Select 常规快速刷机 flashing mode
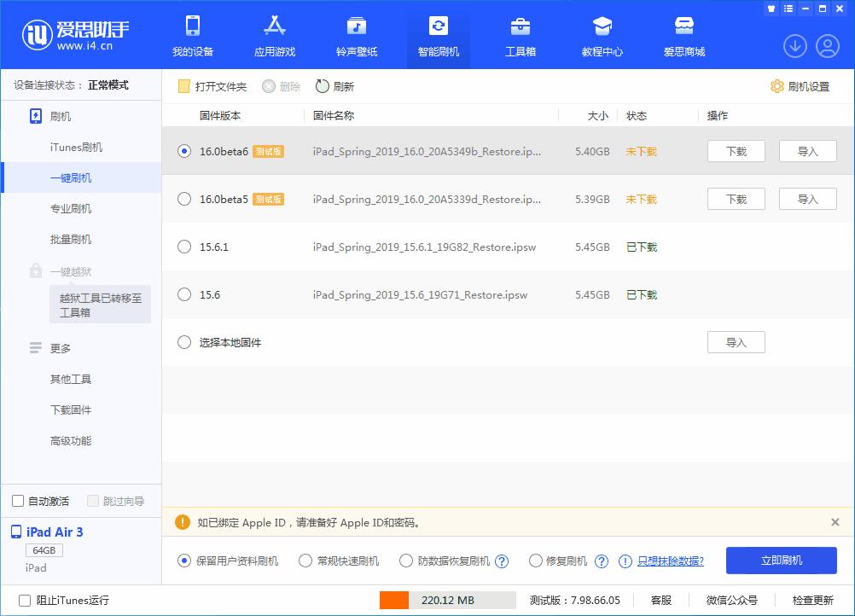 [305, 561]
